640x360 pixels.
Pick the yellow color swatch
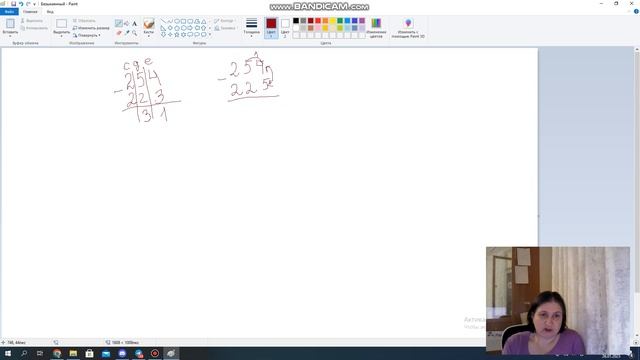333,21
